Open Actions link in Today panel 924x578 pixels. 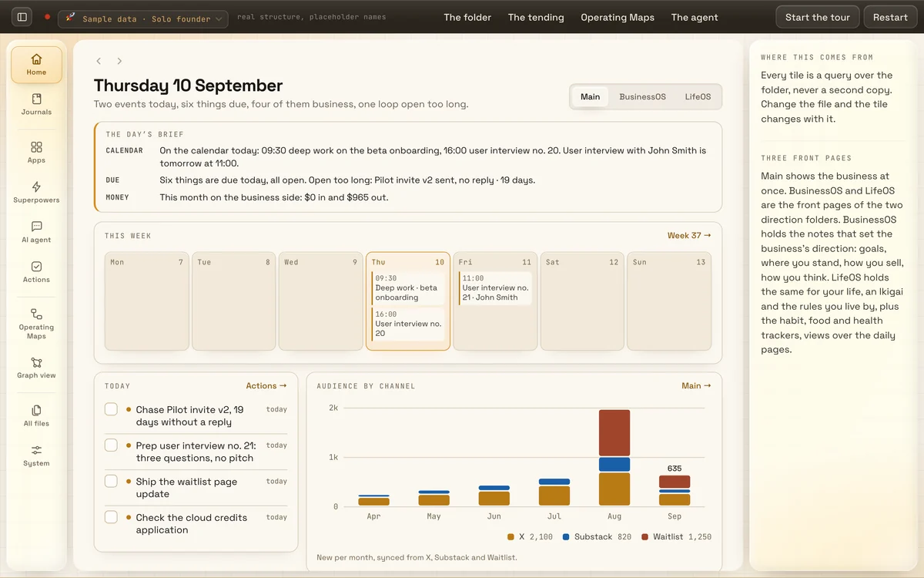pos(266,386)
